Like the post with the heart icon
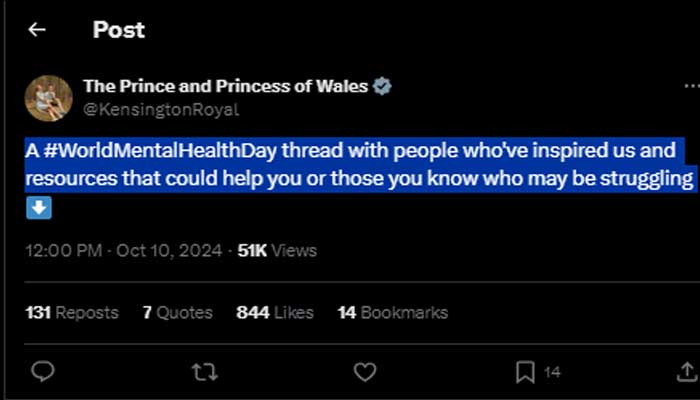The image size is (700, 400). pos(366,372)
